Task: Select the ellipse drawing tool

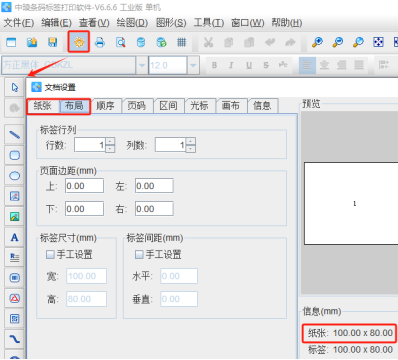Action: [x=15, y=176]
